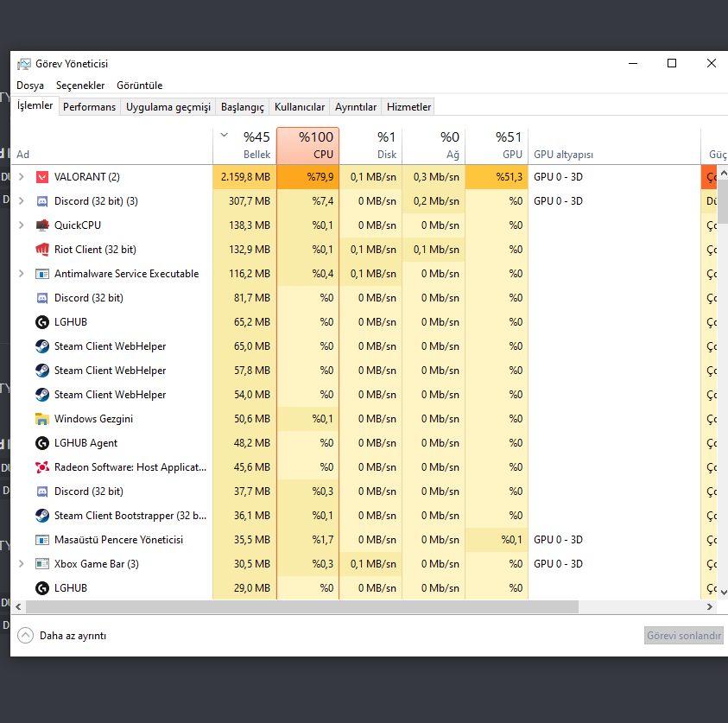Switch to the Performans tab
Screen dimensions: 728x723
point(89,107)
